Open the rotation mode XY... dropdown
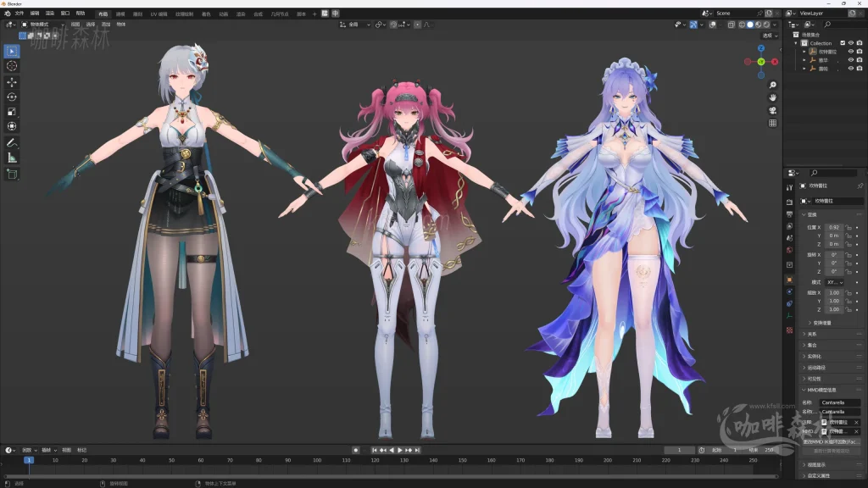 tap(834, 283)
